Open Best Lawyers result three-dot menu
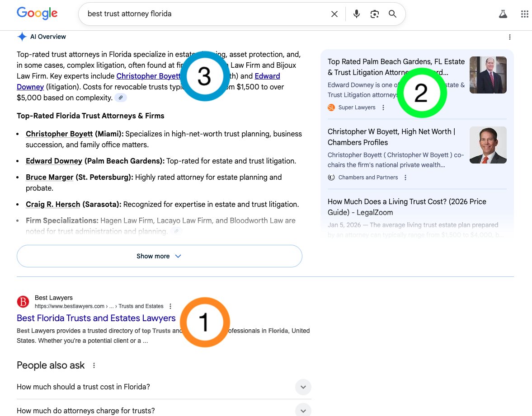532x416 pixels. click(x=170, y=306)
